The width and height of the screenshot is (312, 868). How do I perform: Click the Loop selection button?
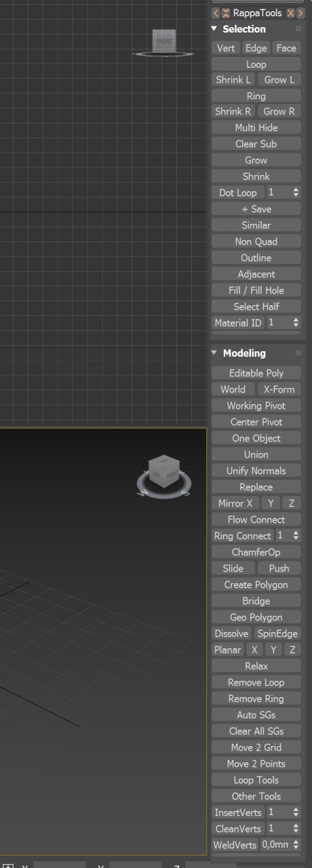(x=256, y=64)
